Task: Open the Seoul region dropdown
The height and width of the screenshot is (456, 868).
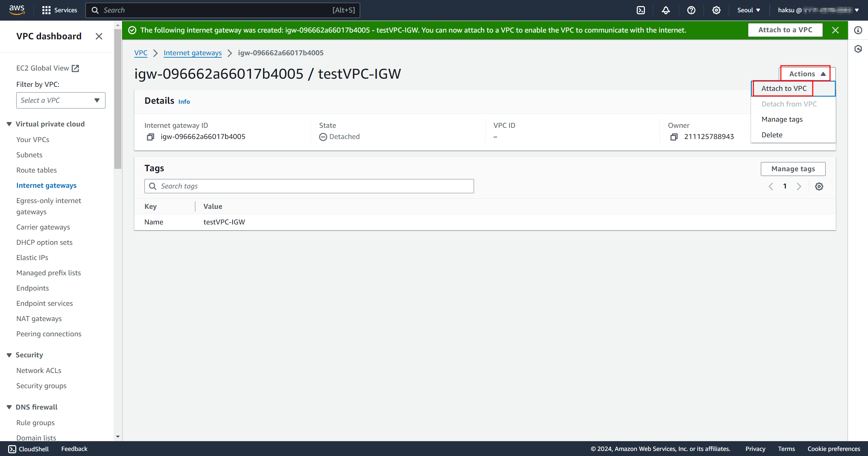Action: [748, 10]
